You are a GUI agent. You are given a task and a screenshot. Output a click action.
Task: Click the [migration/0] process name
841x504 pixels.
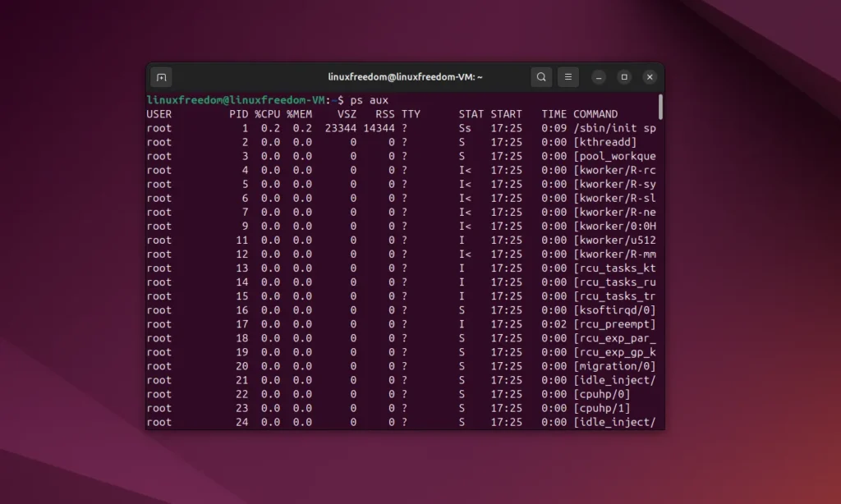point(614,365)
